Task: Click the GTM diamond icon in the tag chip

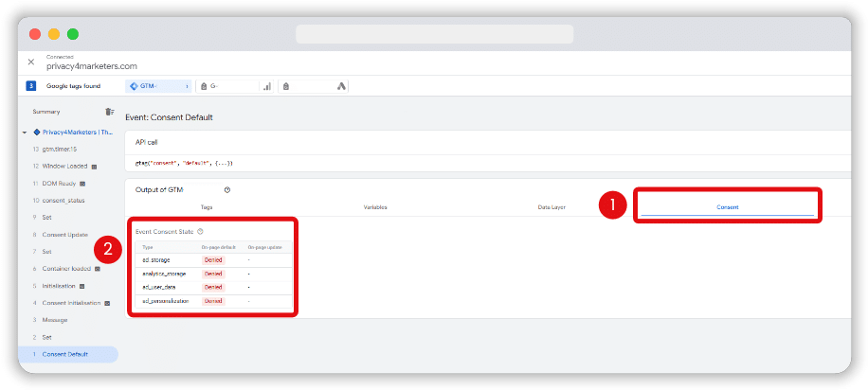Action: [133, 86]
